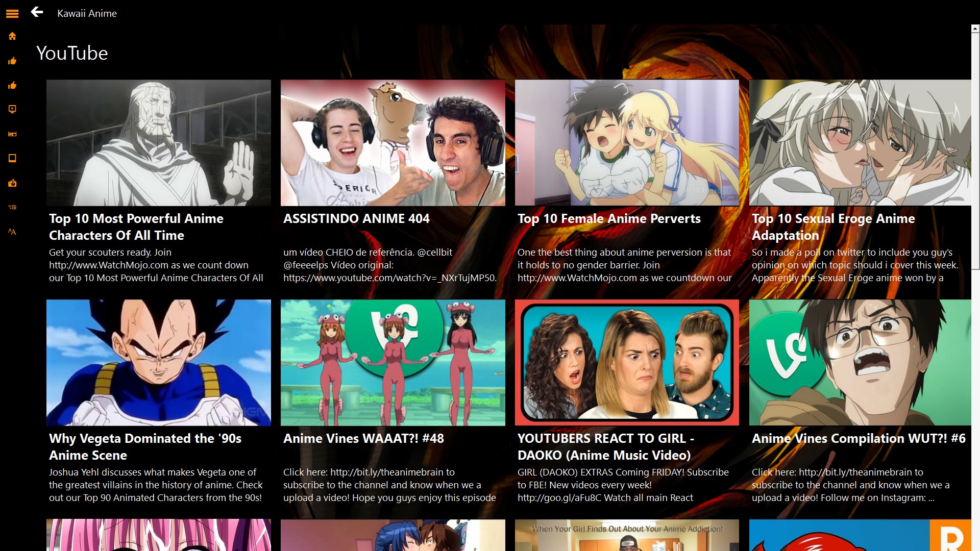The image size is (980, 551).
Task: Click the vertical scrollbar track
Action: [x=975, y=408]
